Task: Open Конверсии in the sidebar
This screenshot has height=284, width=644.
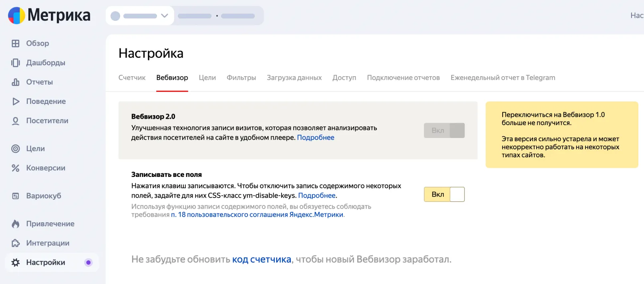Action: [x=46, y=168]
